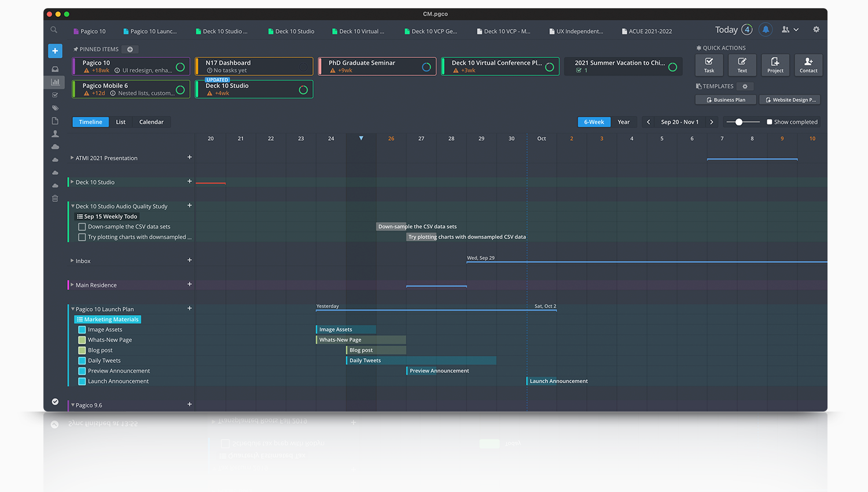The width and height of the screenshot is (868, 492).
Task: Adjust timeline zoom slider handle
Action: [x=738, y=122]
